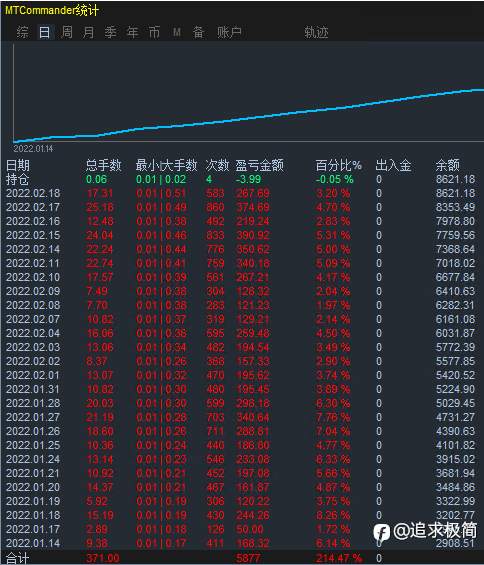Click the 2022.01.14 chart date label
Viewport: 484px width, 565px height.
point(33,149)
